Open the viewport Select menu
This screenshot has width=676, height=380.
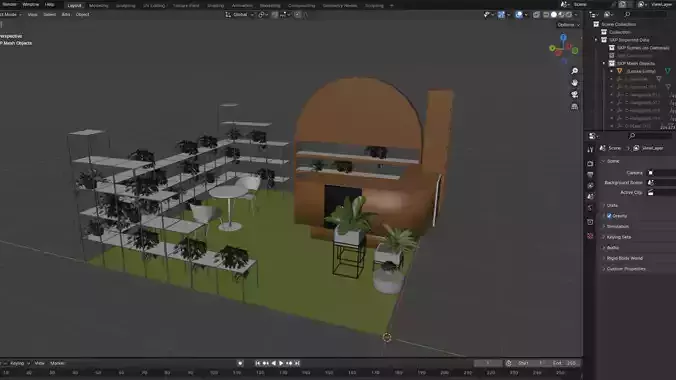[x=50, y=15]
